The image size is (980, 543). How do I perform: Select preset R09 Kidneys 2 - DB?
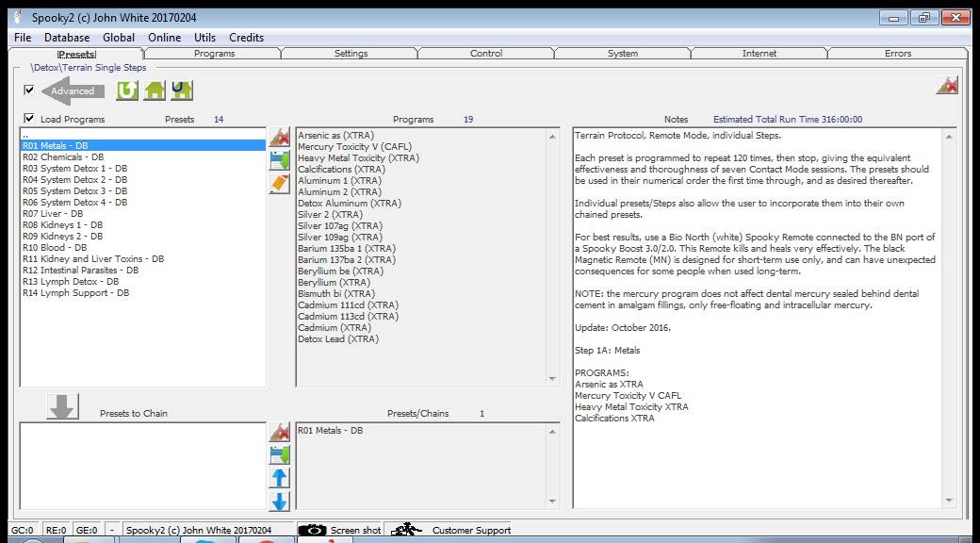(x=143, y=236)
